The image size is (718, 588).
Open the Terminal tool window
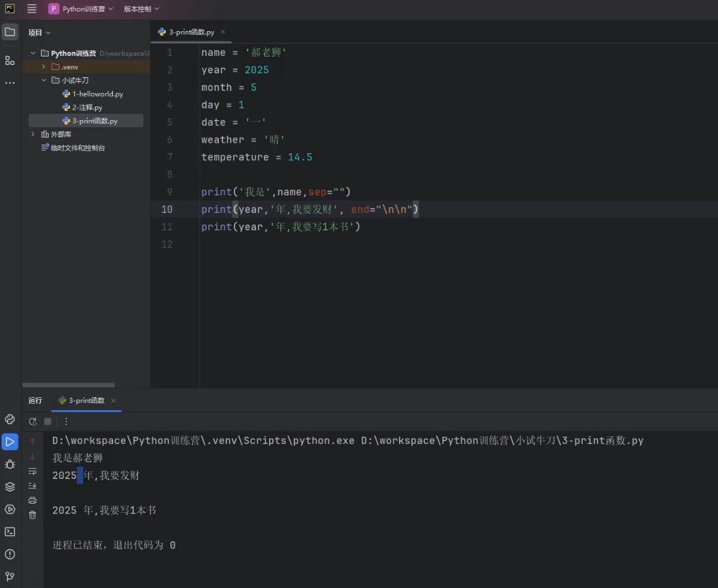tap(10, 532)
